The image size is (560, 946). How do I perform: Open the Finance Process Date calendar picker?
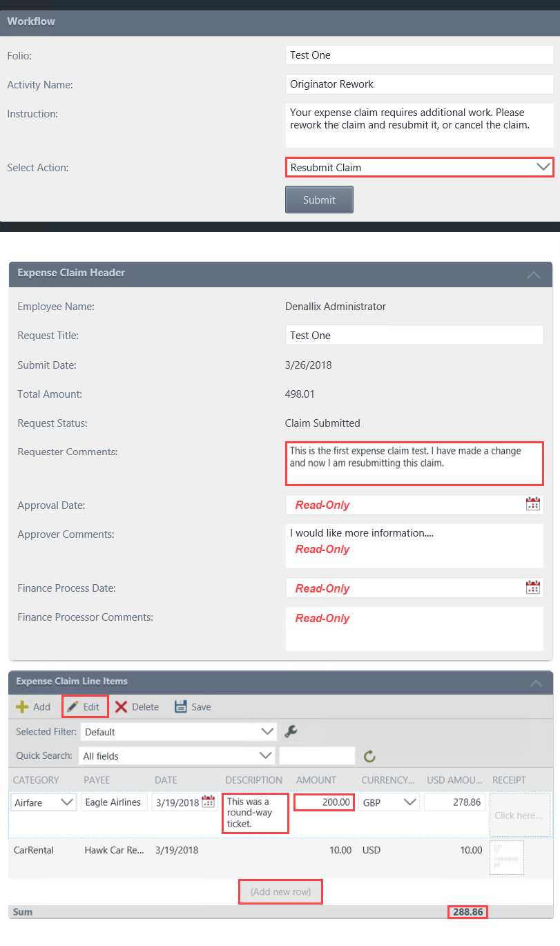(x=533, y=587)
